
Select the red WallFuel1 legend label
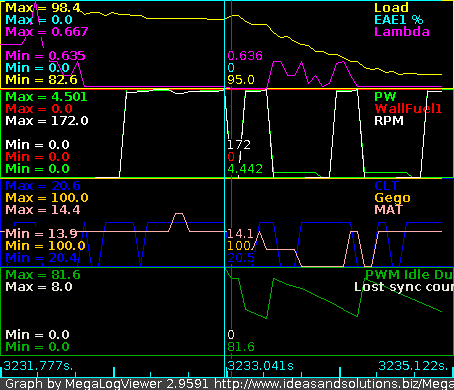[408, 109]
